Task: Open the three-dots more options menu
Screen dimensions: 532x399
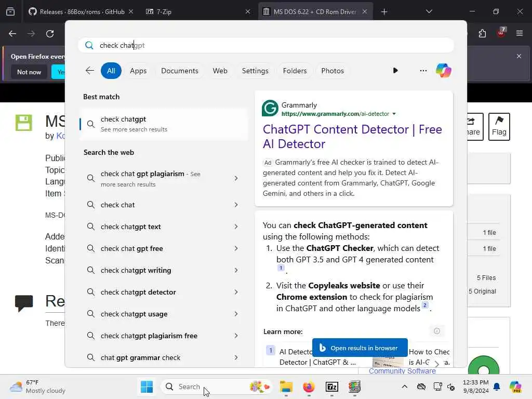Action: (423, 71)
